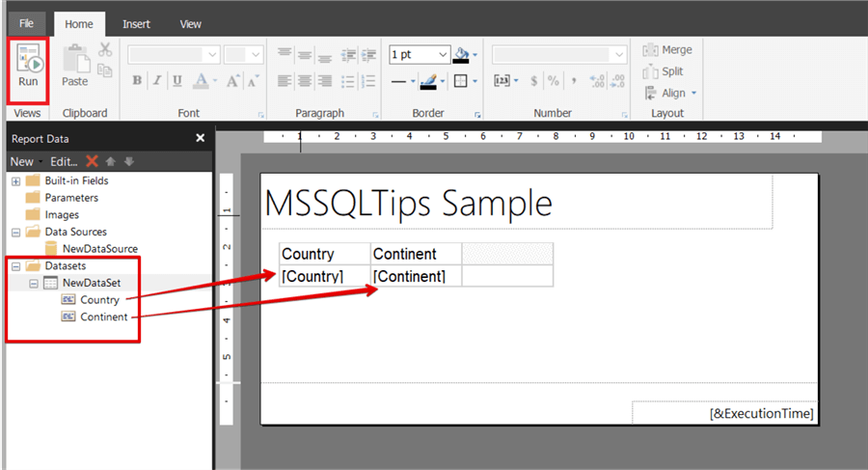Toggle Italic formatting

157,81
